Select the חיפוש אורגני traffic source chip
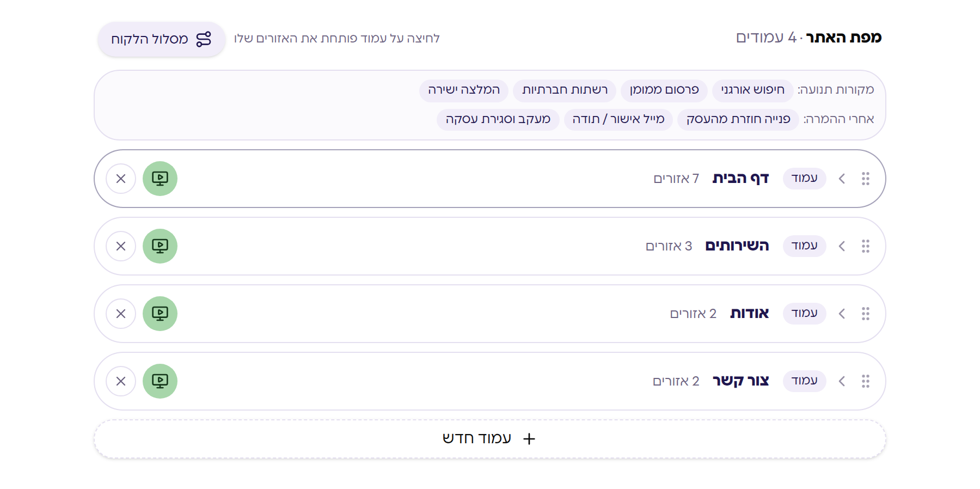Screen dimensions: 980x489 [x=753, y=90]
